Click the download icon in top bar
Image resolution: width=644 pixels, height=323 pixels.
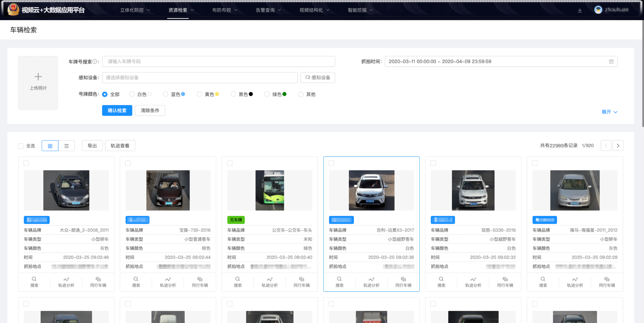pyautogui.click(x=580, y=10)
